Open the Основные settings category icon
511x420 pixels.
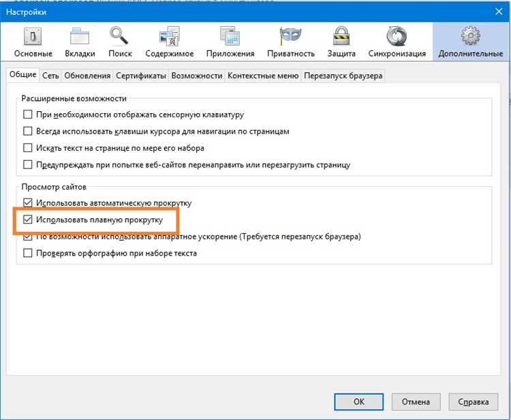pyautogui.click(x=33, y=36)
